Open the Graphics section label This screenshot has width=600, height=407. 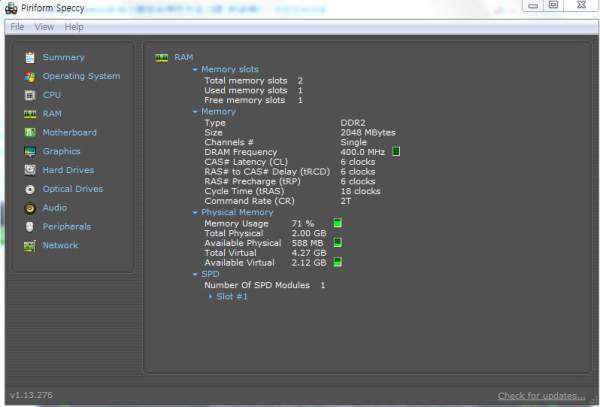[x=61, y=151]
